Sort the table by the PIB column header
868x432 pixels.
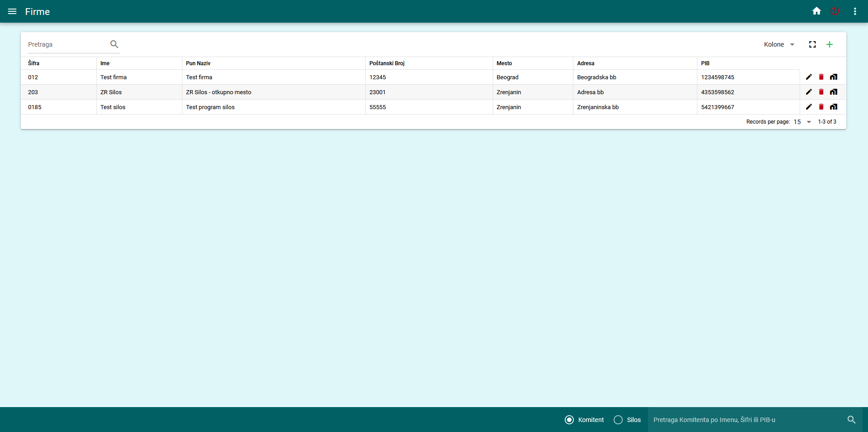click(705, 63)
